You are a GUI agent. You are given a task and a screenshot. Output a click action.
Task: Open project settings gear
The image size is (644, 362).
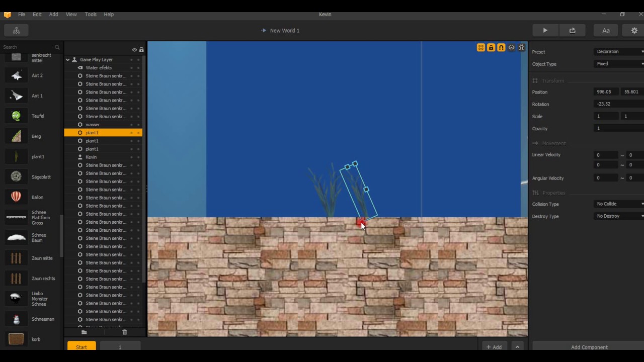click(x=634, y=31)
